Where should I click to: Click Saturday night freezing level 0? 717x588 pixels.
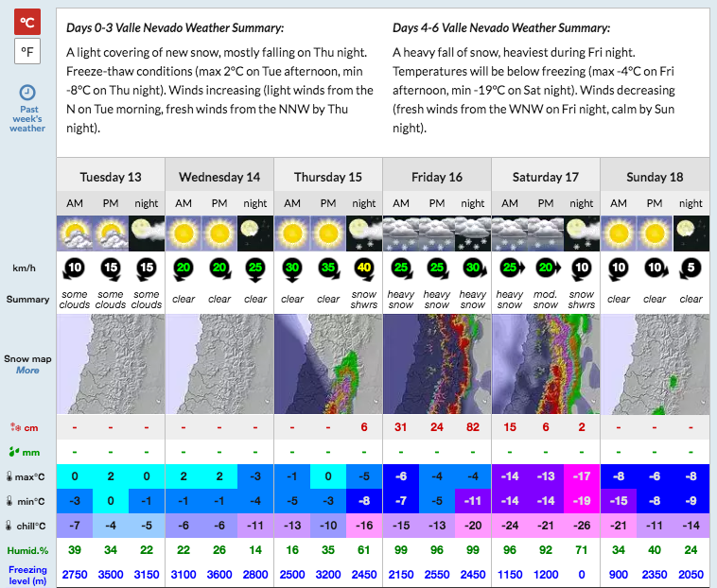click(582, 575)
